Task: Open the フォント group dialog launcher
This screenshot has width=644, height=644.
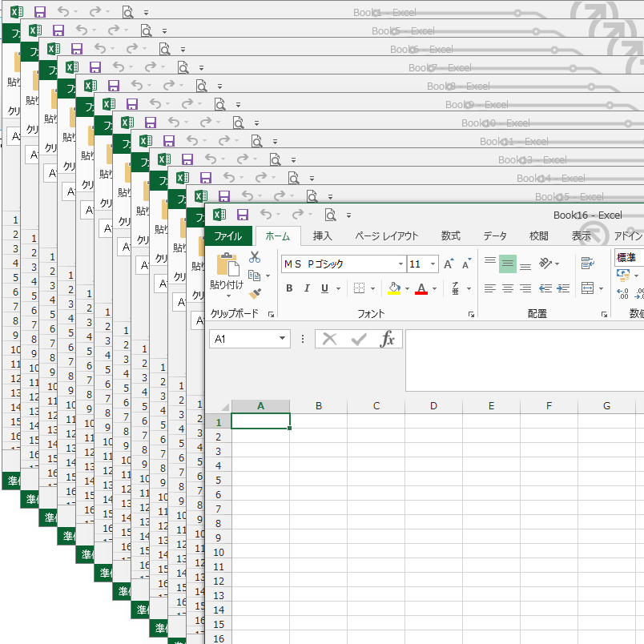Action: pyautogui.click(x=471, y=314)
